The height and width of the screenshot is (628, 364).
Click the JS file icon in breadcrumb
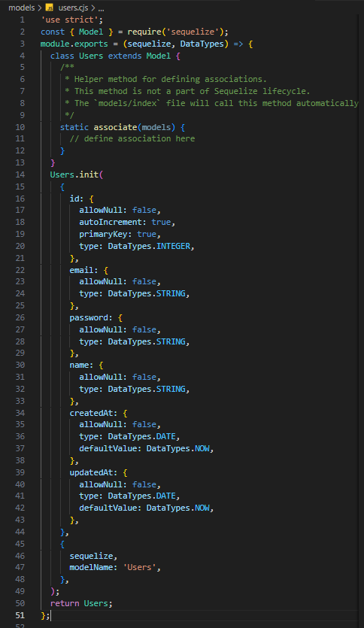[x=50, y=8]
